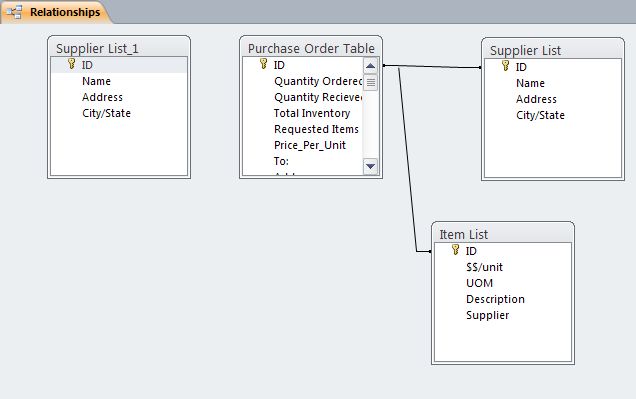Click the key icon in Item List
The image size is (636, 399).
coord(456,250)
